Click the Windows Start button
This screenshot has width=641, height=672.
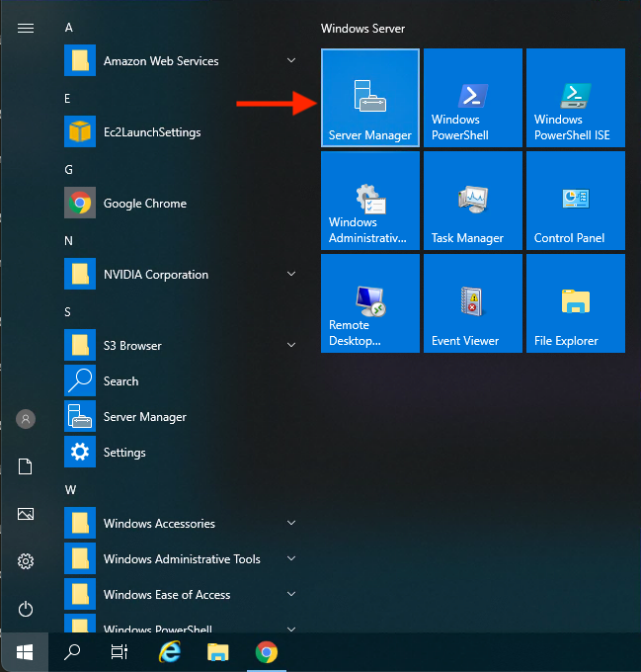coord(25,652)
